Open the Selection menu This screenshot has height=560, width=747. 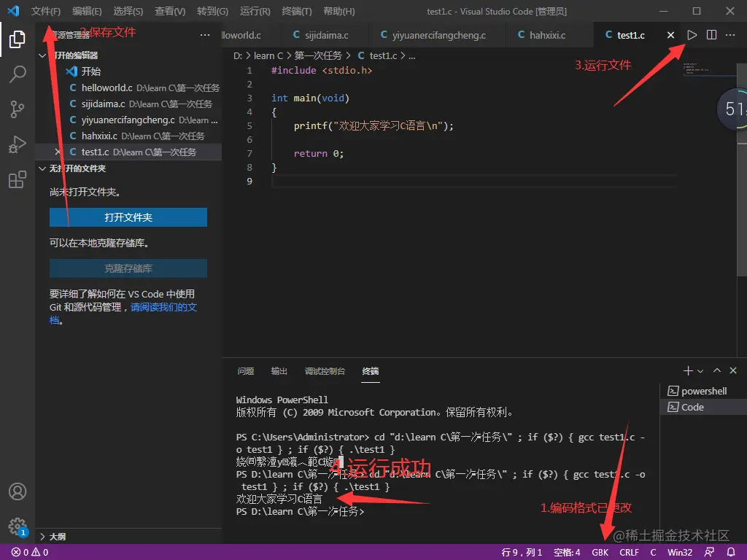click(x=128, y=11)
